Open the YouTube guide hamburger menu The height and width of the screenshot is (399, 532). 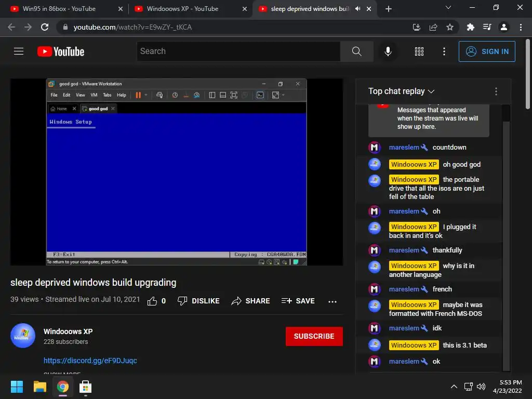click(x=19, y=51)
